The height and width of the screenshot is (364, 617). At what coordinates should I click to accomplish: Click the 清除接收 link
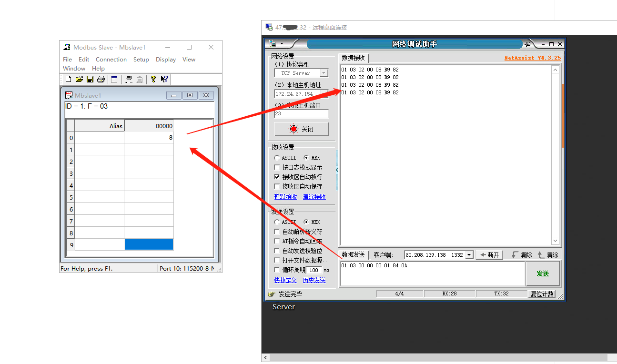point(314,197)
